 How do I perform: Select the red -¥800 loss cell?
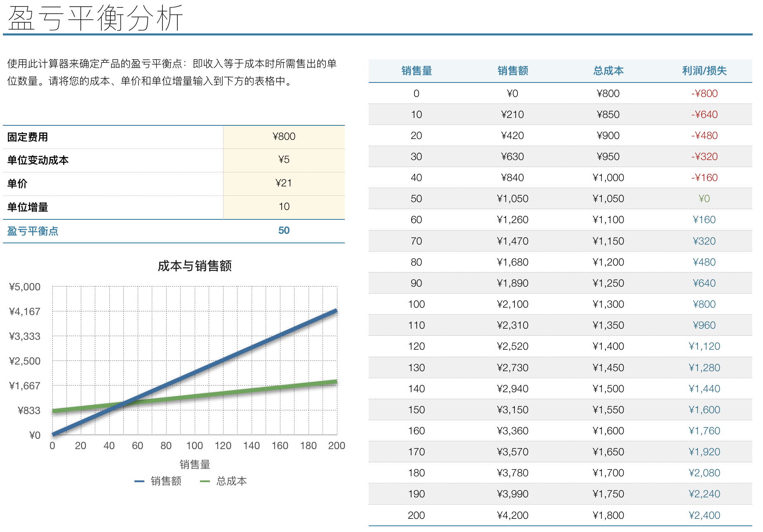(704, 94)
